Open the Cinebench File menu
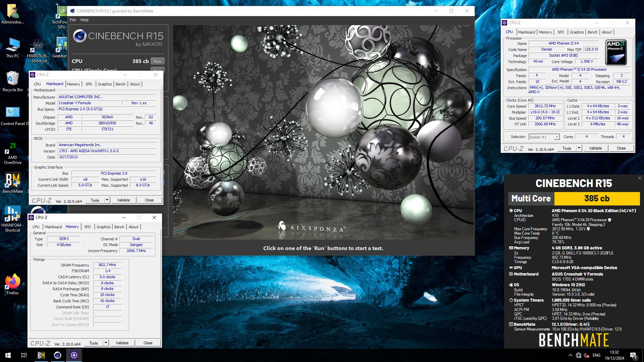 (73, 20)
